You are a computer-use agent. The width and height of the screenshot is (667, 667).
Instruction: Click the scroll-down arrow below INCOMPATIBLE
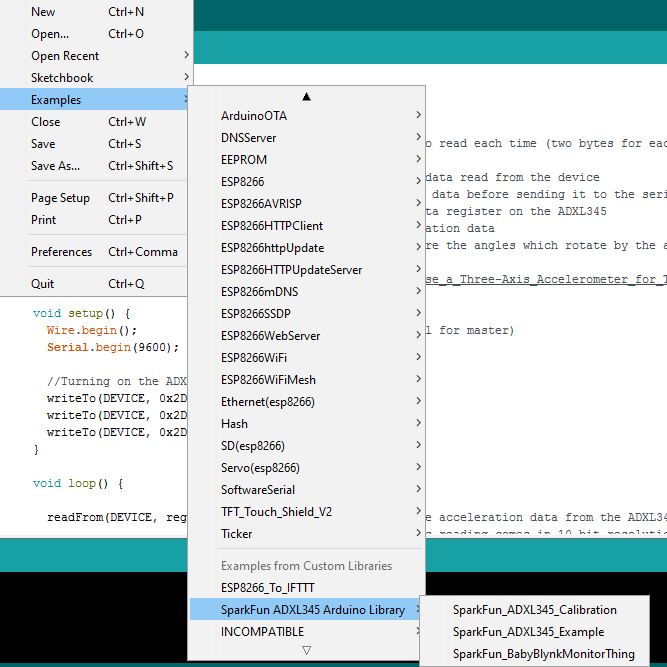tap(306, 650)
